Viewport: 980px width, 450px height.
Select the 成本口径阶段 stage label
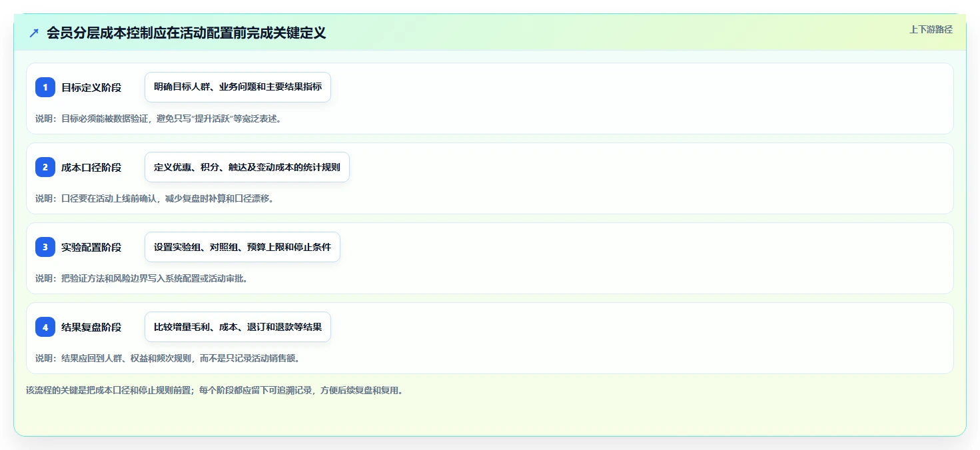(91, 167)
